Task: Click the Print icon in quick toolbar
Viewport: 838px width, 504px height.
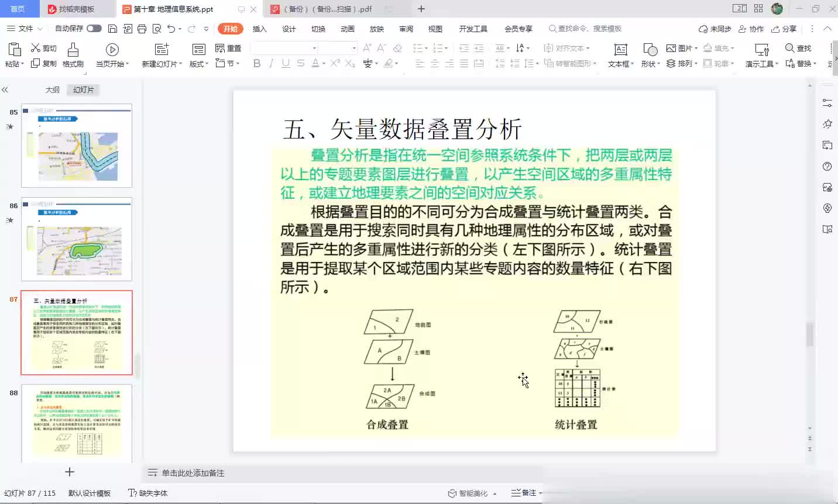Action: pyautogui.click(x=142, y=29)
